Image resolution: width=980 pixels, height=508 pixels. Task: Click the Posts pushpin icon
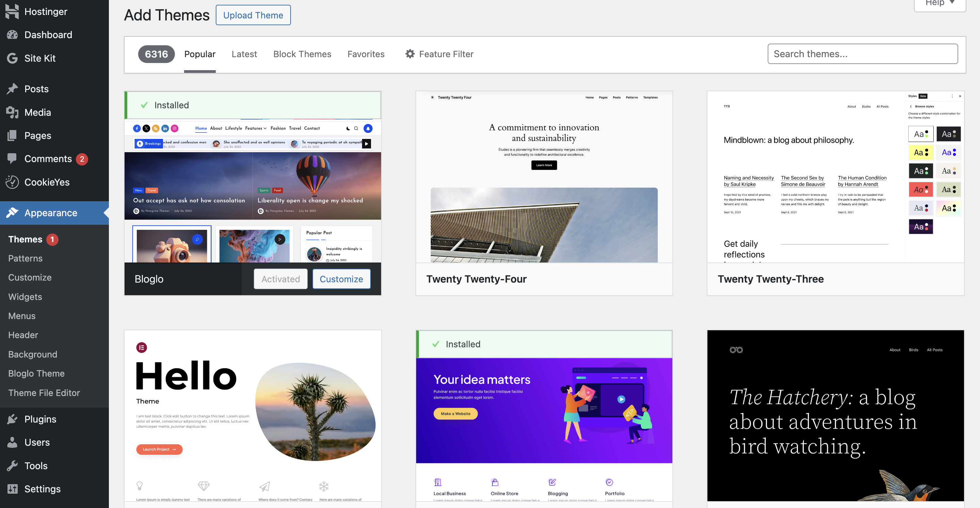tap(12, 89)
